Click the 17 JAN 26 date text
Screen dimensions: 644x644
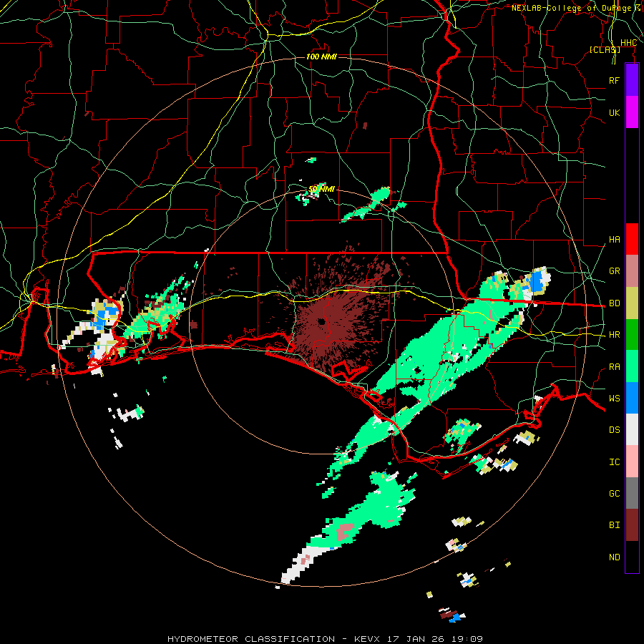point(419,639)
